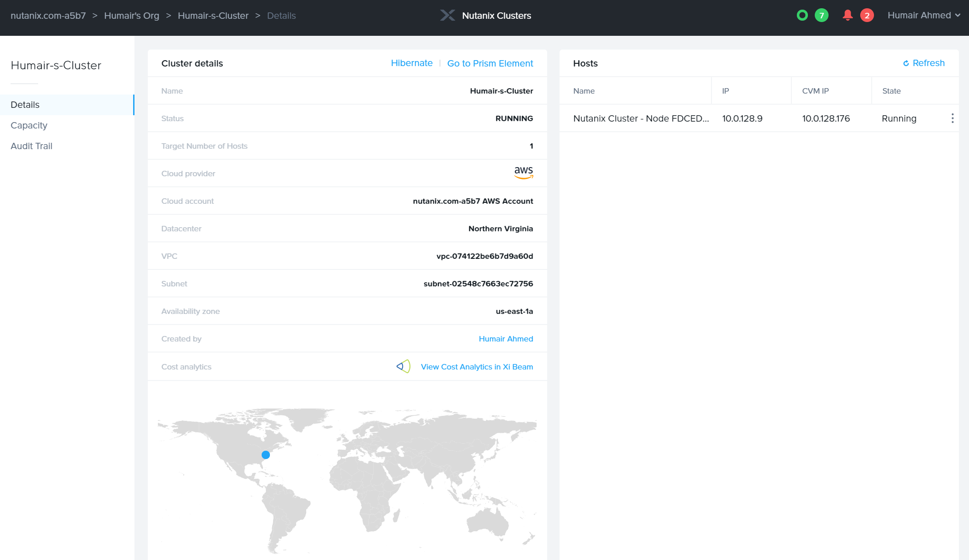969x560 pixels.
Task: Click the Xi Beam logo icon
Action: click(x=403, y=366)
